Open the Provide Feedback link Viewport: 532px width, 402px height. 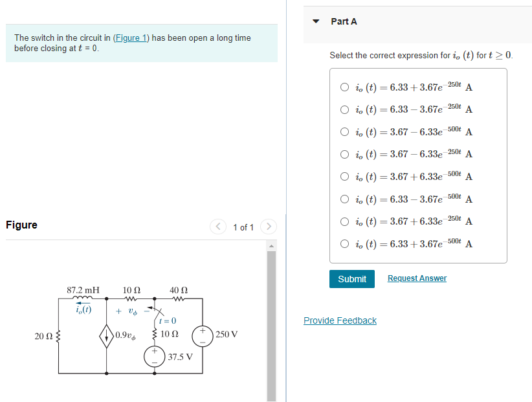coord(340,320)
